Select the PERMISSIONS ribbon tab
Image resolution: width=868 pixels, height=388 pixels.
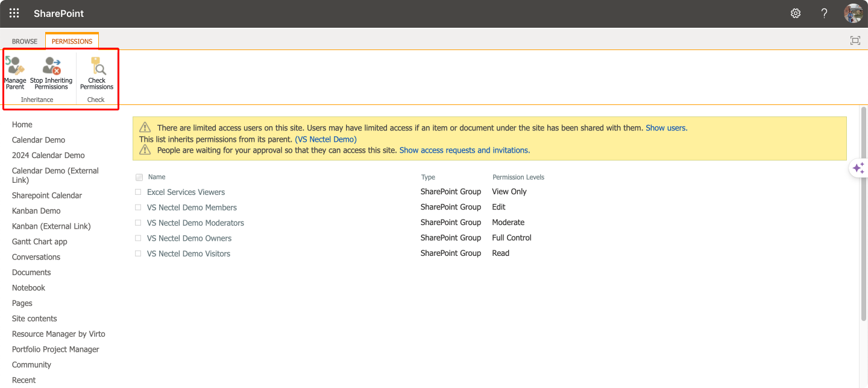[x=72, y=42]
